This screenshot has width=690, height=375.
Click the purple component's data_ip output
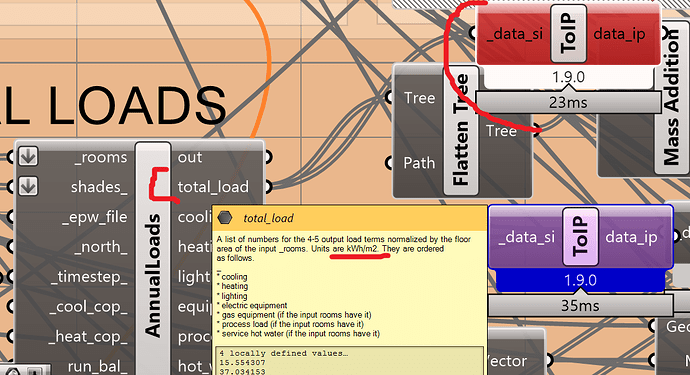click(631, 237)
